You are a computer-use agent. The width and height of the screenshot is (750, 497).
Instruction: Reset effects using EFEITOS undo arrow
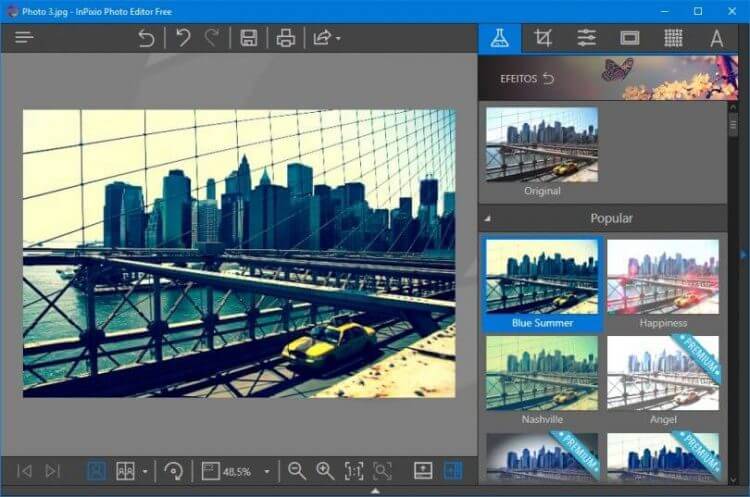coord(549,78)
